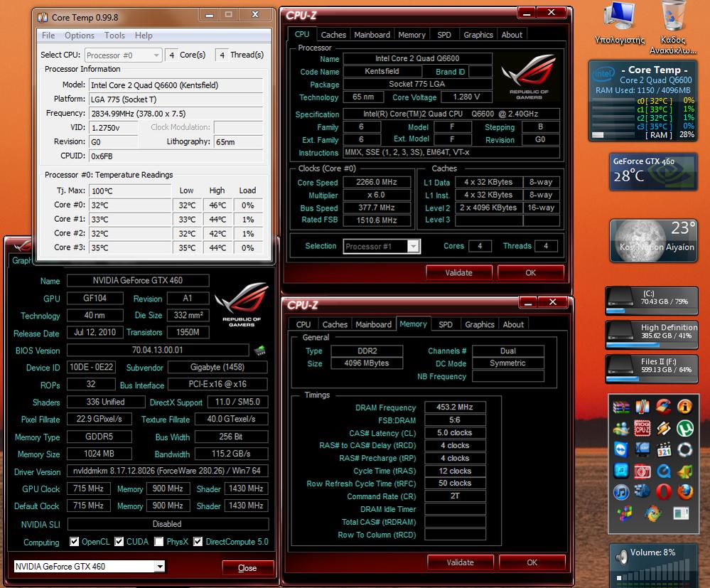Switch to Caches tab in upper CPU-Z window
The height and width of the screenshot is (588, 710).
click(x=333, y=35)
